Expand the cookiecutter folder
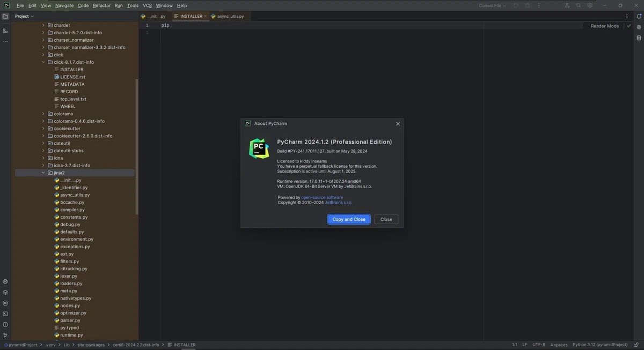Viewport: 644px width, 350px height. [43, 129]
